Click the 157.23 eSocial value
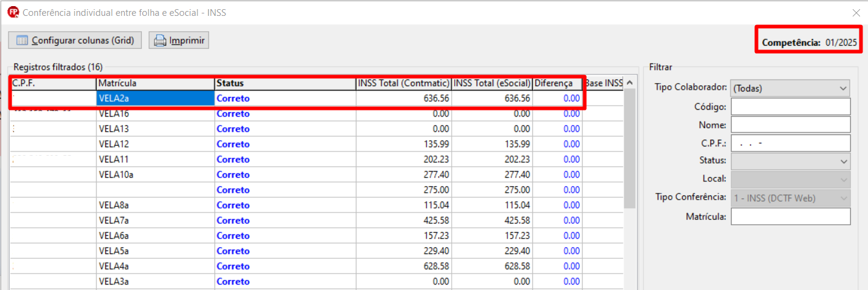The height and width of the screenshot is (290, 868). tap(517, 236)
